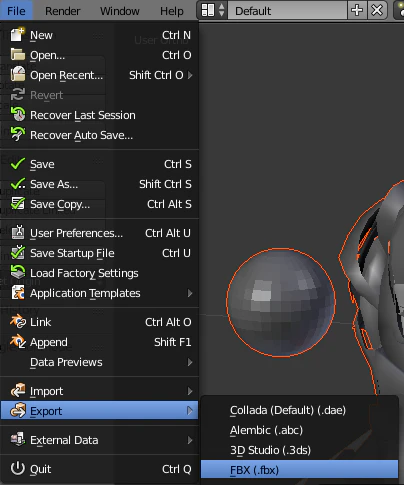
Task: Open the File menu
Action: tap(16, 11)
